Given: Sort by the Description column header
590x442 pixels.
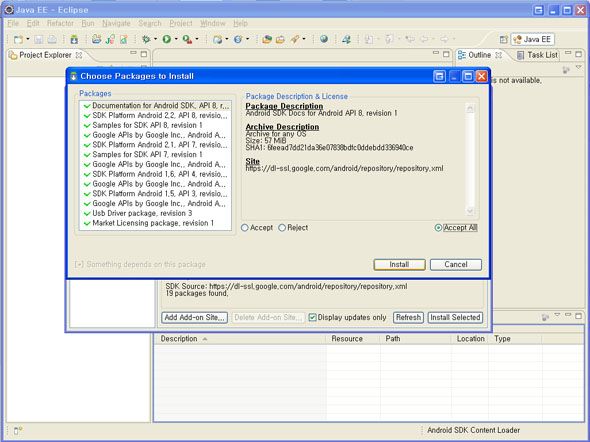Looking at the screenshot, I should pos(240,339).
